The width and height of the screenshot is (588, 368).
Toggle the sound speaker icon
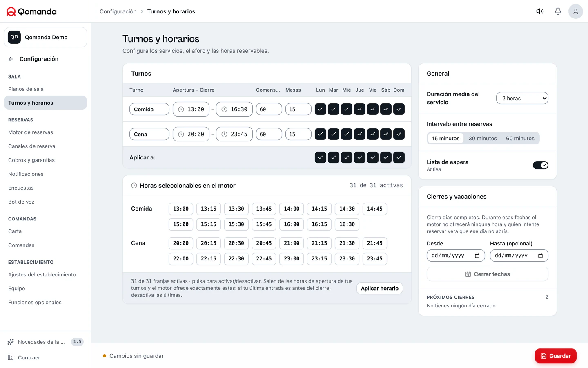[x=540, y=11]
